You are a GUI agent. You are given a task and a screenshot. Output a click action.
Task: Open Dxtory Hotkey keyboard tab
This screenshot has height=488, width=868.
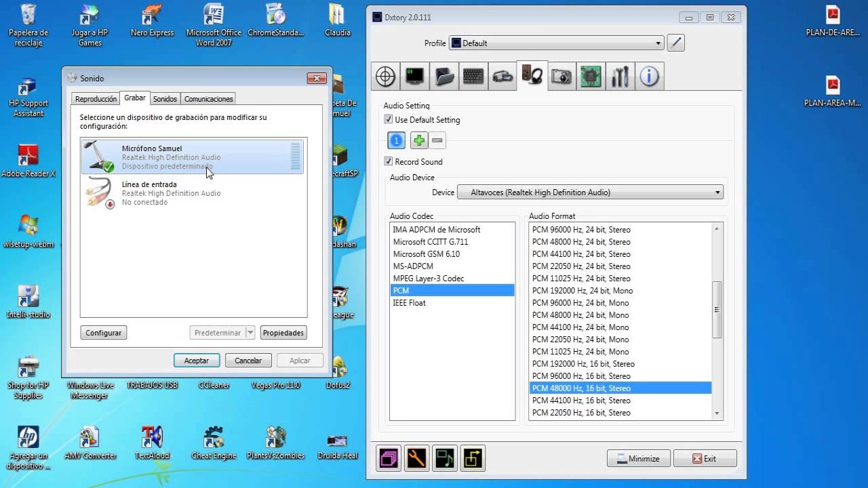tap(473, 77)
